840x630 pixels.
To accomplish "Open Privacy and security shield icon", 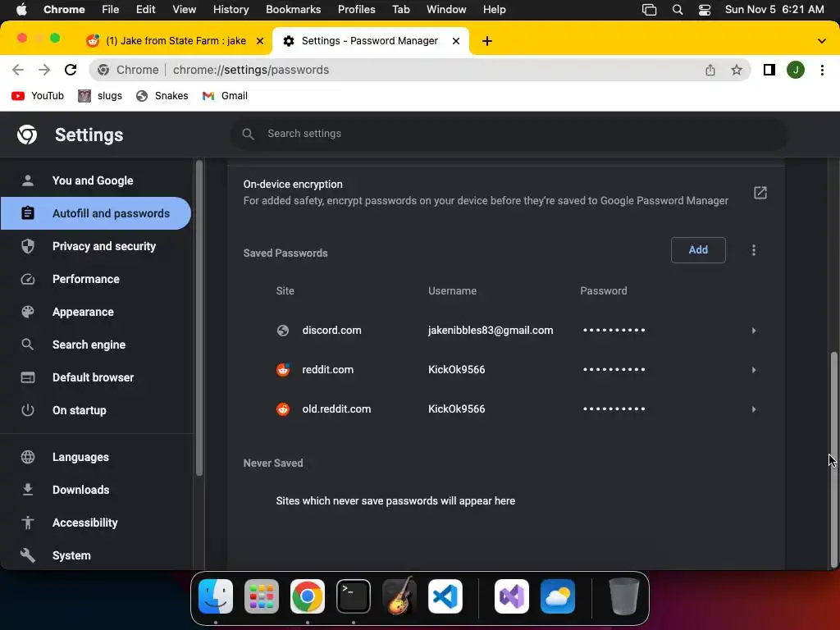I will (x=28, y=246).
